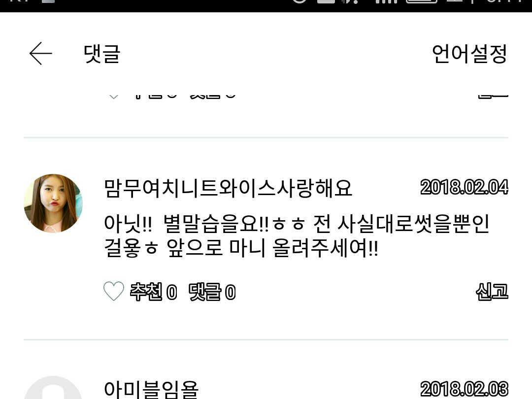This screenshot has height=399, width=532.
Task: Tap the cut-off heart icon above the first divider
Action: 114,96
